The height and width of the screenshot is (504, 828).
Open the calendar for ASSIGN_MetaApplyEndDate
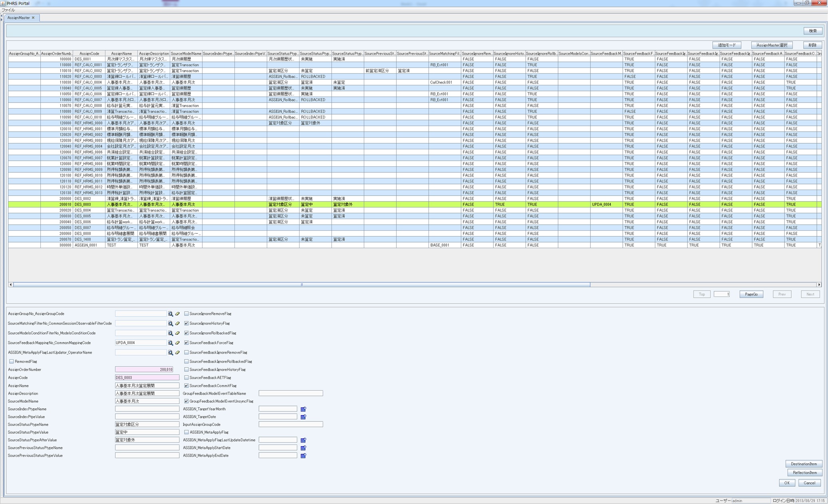(303, 456)
